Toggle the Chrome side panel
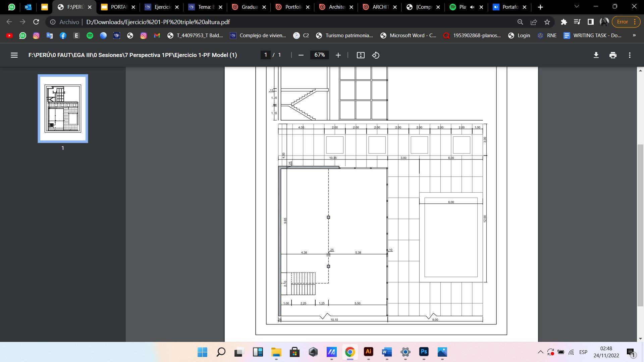The image size is (644, 362). tap(591, 22)
